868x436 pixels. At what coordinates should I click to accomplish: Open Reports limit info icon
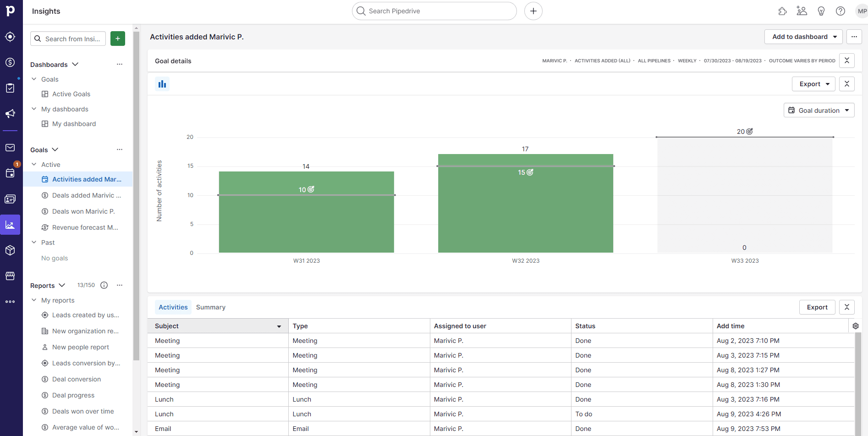pos(104,285)
